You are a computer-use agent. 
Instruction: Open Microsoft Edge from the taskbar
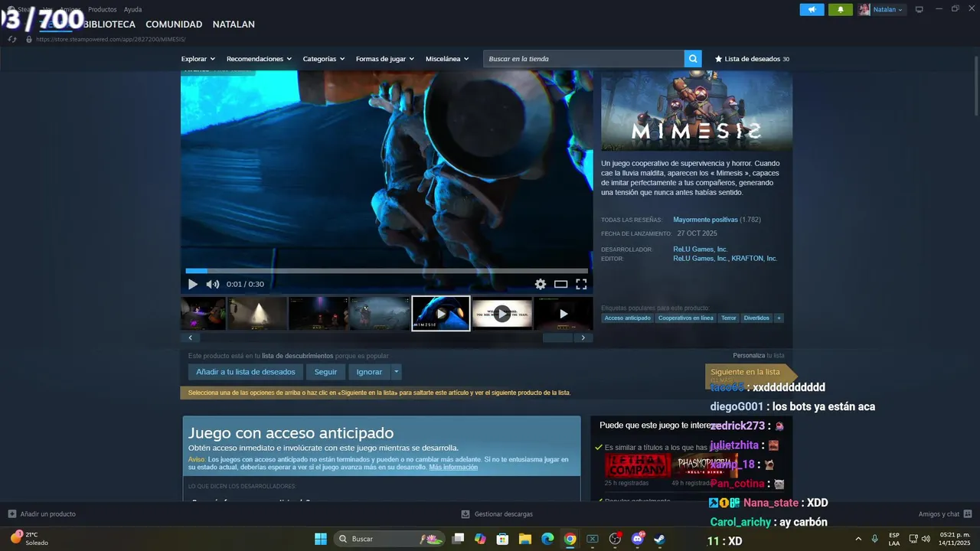[x=547, y=539]
